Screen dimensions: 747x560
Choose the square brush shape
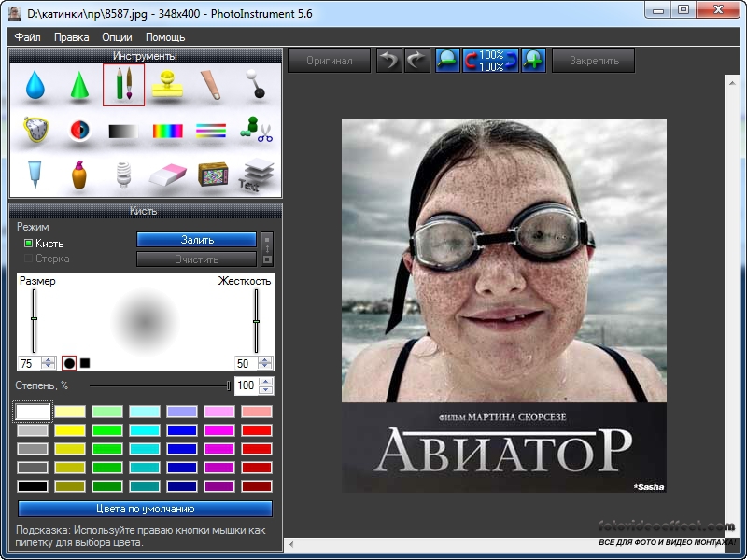click(85, 363)
